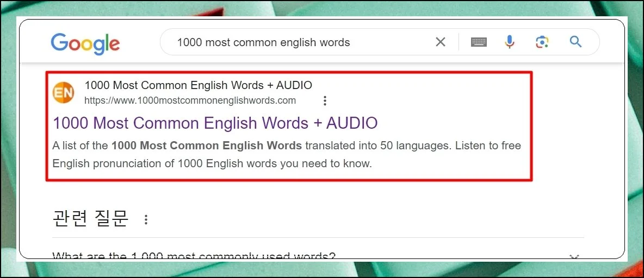Open three-dot options next to 관련 질문

145,219
